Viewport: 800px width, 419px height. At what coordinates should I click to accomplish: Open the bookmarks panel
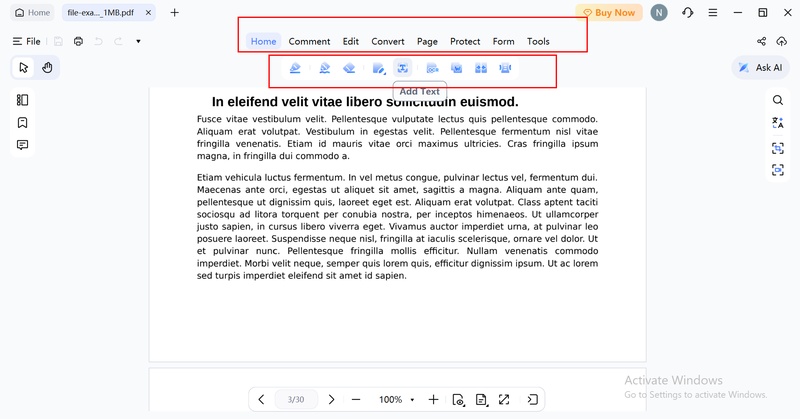click(22, 122)
